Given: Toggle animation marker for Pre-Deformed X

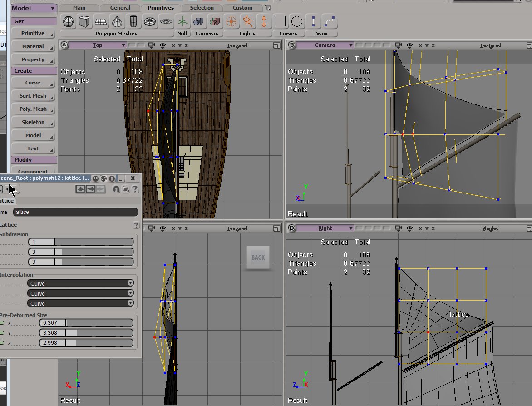Looking at the screenshot, I should pyautogui.click(x=2, y=323).
